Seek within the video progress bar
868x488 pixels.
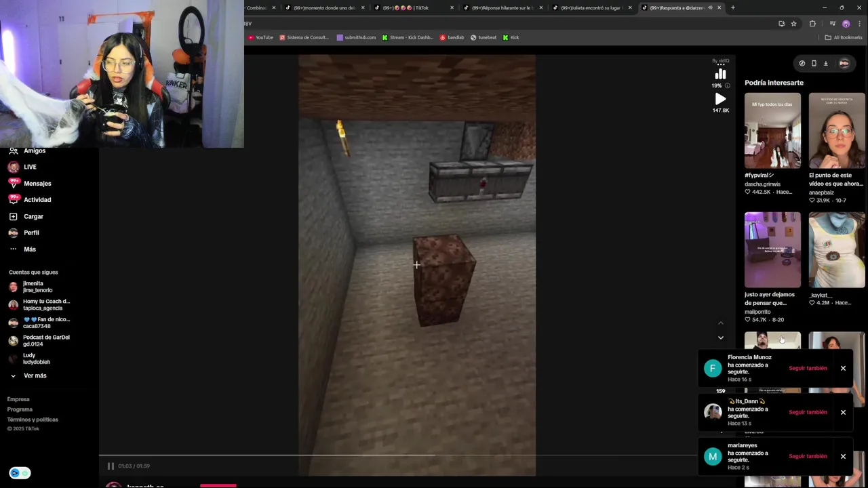[399, 455]
